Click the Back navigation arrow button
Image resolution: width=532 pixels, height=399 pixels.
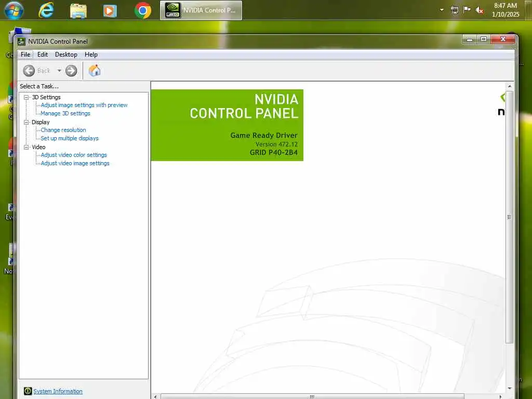pyautogui.click(x=29, y=71)
